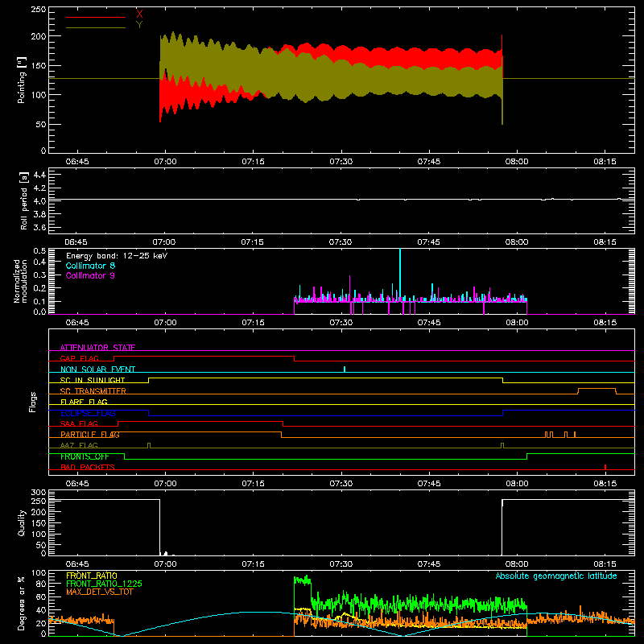Select the ATTENUATOR_STATE flag label

click(97, 348)
